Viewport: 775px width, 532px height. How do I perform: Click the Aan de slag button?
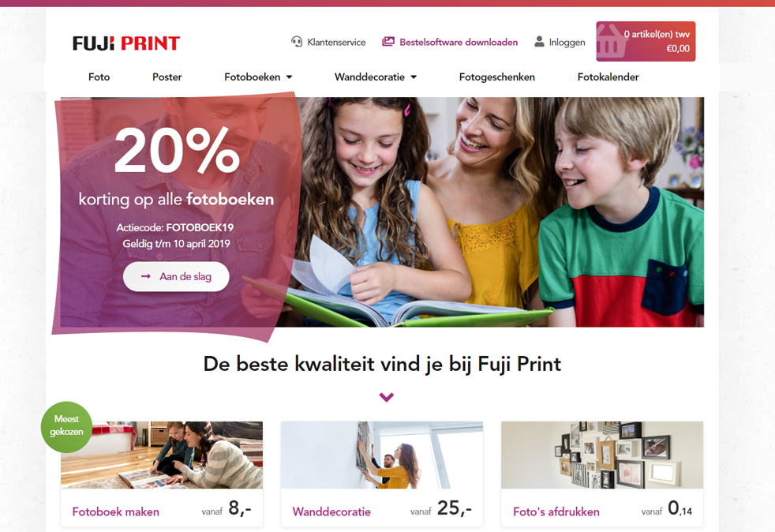pos(176,276)
